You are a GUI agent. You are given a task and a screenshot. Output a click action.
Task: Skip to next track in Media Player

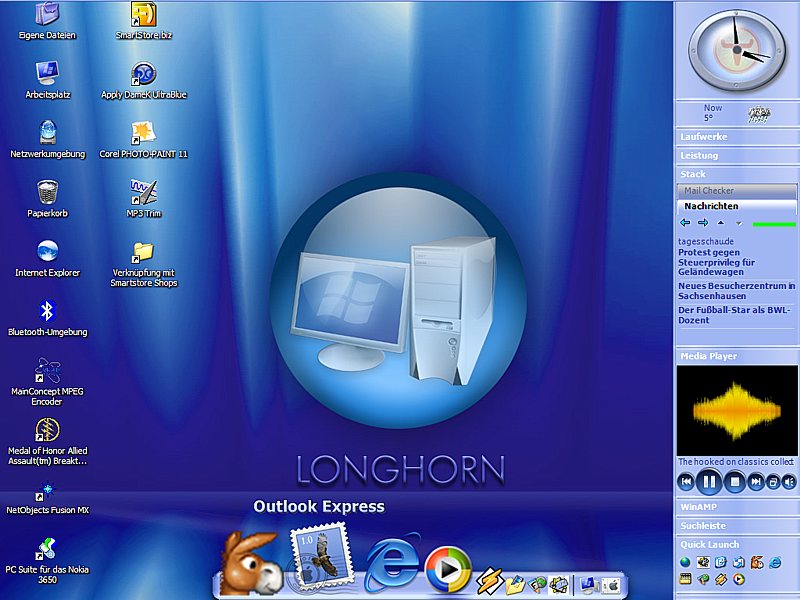(756, 482)
